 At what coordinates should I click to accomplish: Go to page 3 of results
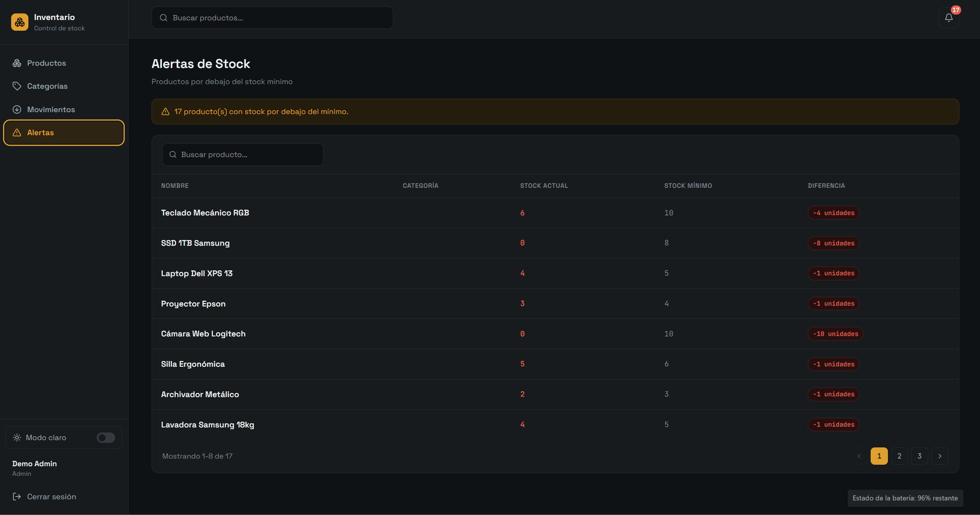click(919, 456)
